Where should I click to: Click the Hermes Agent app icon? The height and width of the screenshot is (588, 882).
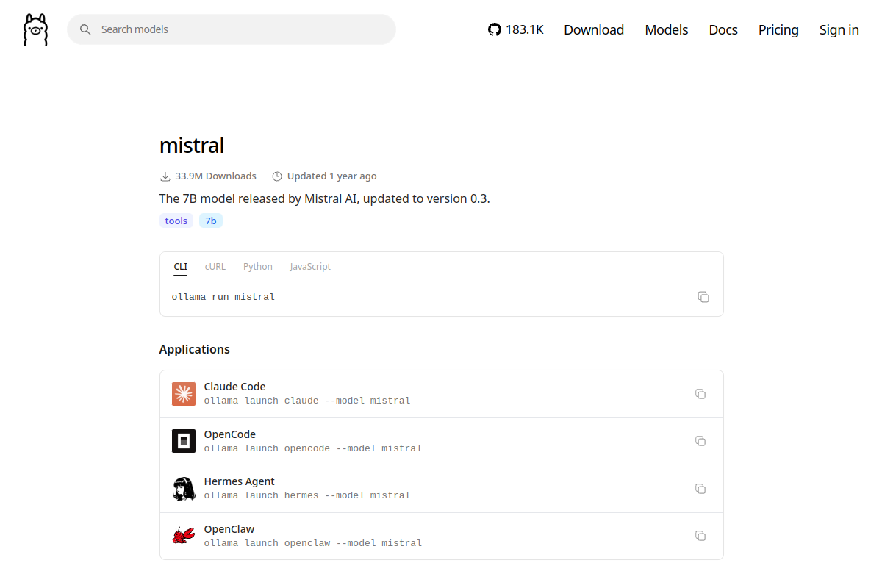[184, 489]
